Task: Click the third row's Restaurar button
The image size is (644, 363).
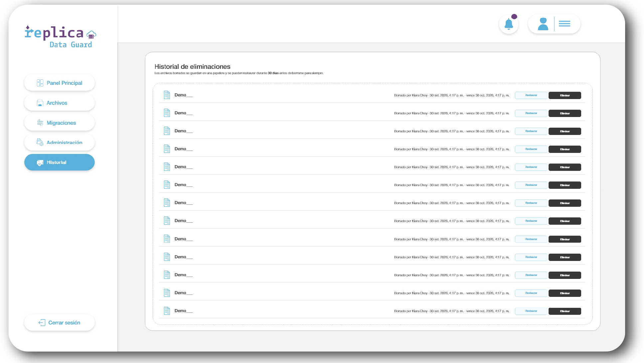Action: point(531,131)
